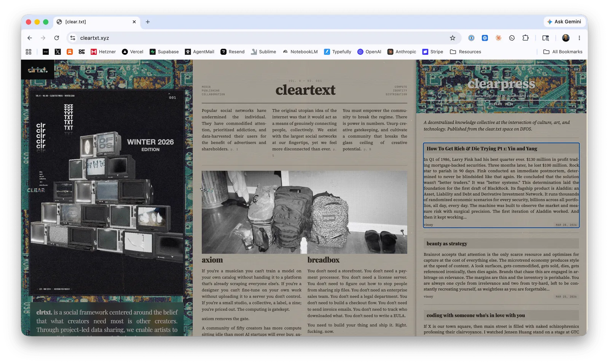Close the [clear.txt] tab

(x=134, y=22)
